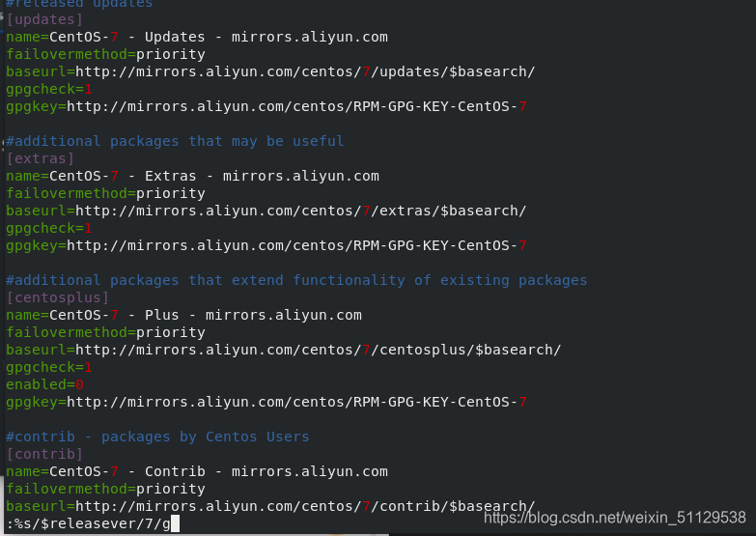Click the contrib baseurl line
The image size is (756, 536).
pyautogui.click(x=270, y=506)
